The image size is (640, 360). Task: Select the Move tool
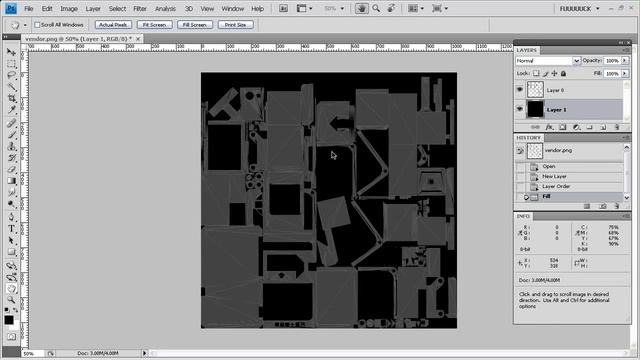pos(11,52)
